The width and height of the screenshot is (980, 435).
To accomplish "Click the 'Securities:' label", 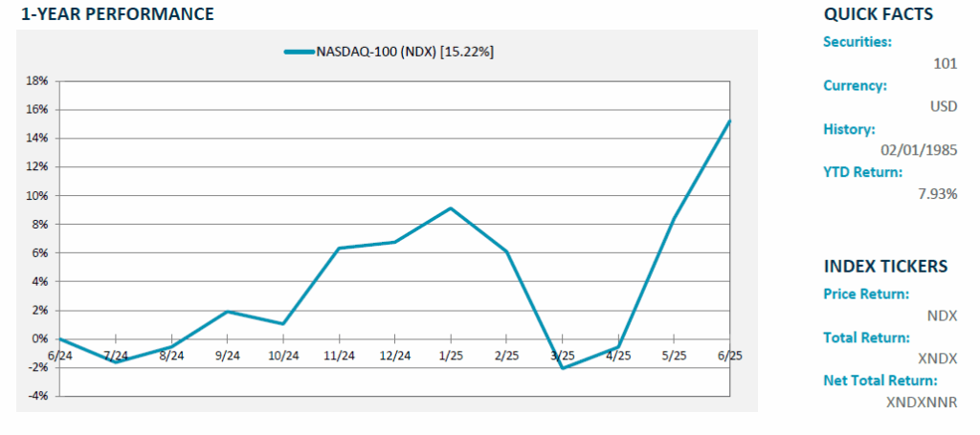I will [857, 42].
